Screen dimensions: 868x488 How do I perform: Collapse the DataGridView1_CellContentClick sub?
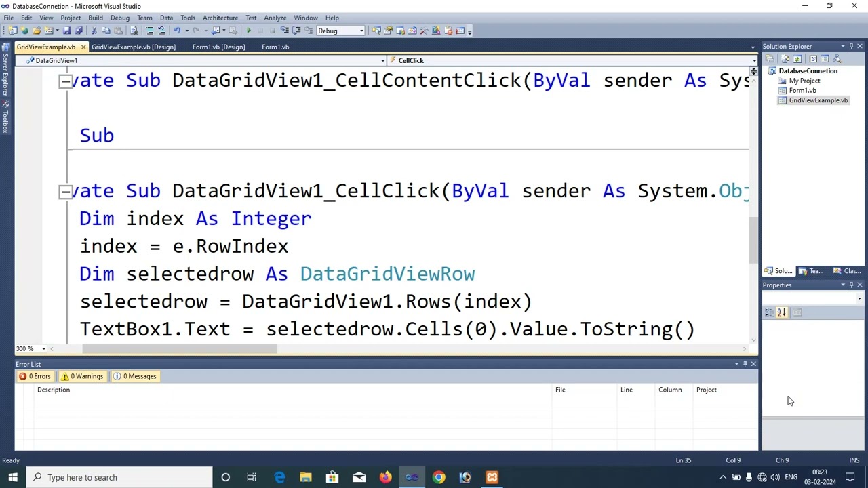(x=65, y=81)
